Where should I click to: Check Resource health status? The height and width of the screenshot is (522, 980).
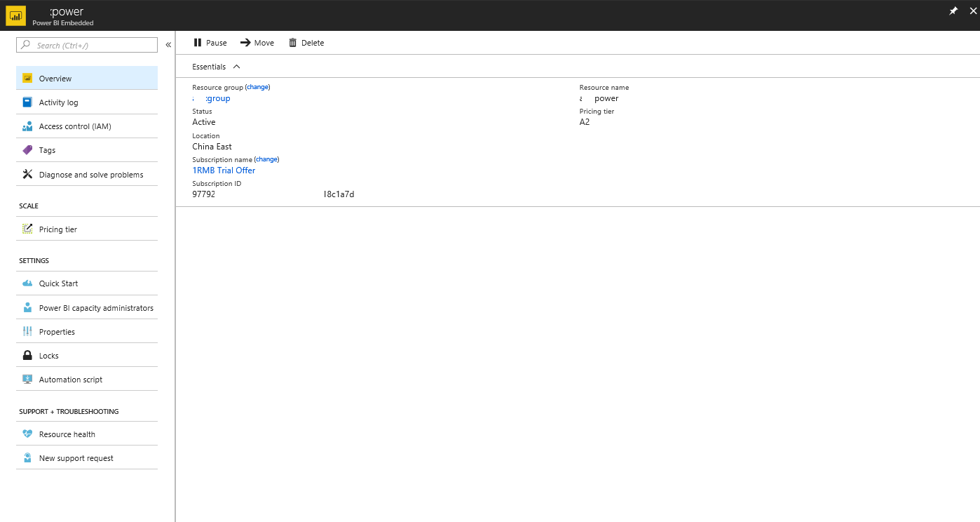67,434
